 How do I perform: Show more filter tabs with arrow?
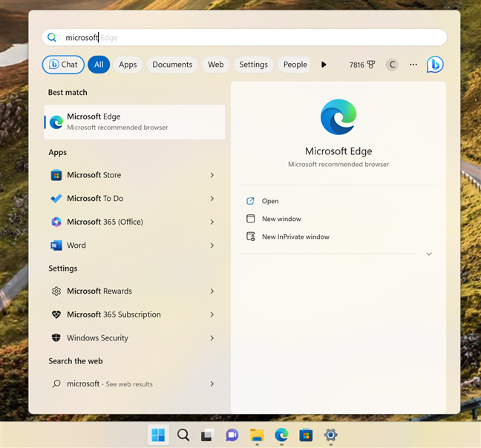click(x=324, y=65)
